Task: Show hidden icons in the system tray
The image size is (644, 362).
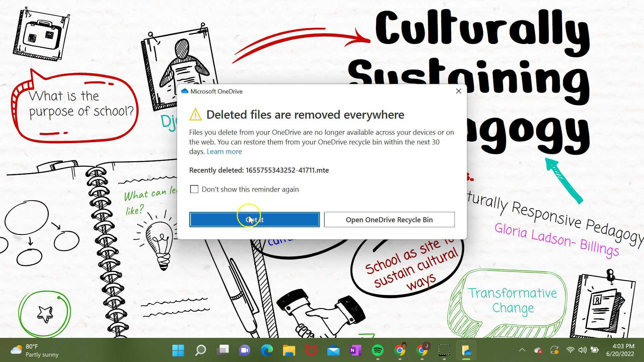Action: click(522, 350)
